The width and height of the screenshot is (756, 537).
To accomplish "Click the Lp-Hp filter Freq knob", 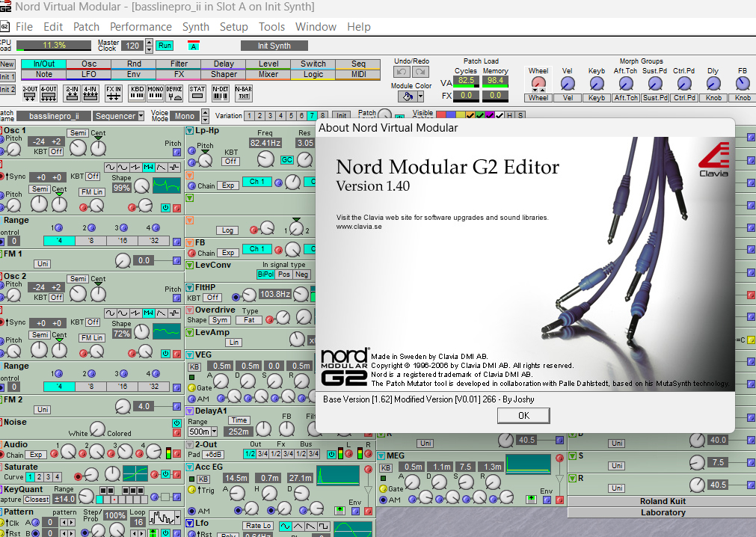I will point(265,159).
